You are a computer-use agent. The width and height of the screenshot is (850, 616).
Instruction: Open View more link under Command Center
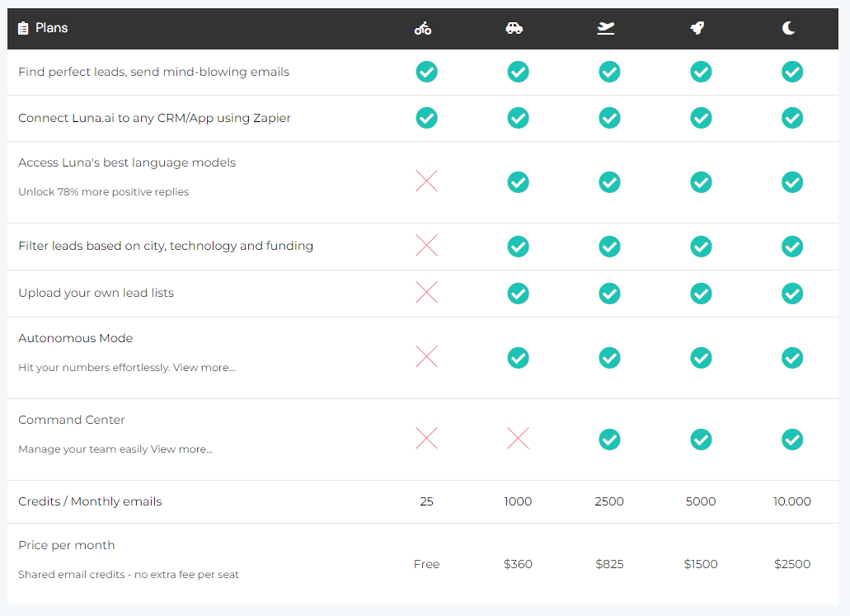tap(181, 449)
